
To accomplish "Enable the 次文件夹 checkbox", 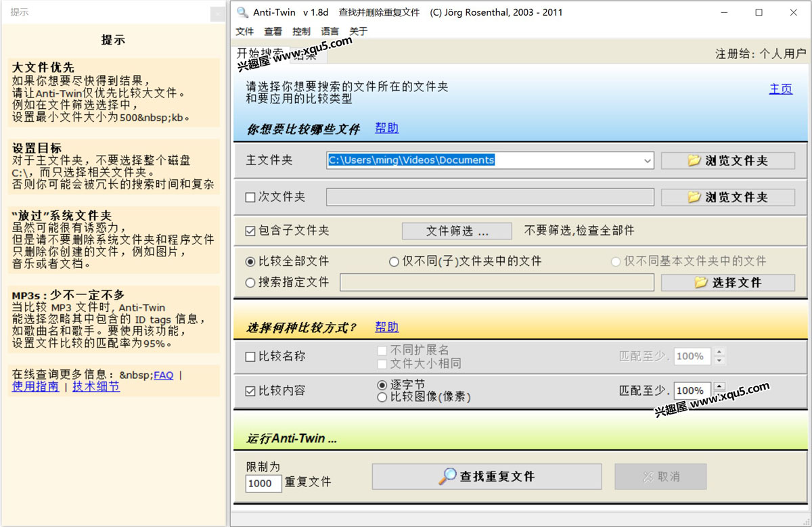I will 250,198.
